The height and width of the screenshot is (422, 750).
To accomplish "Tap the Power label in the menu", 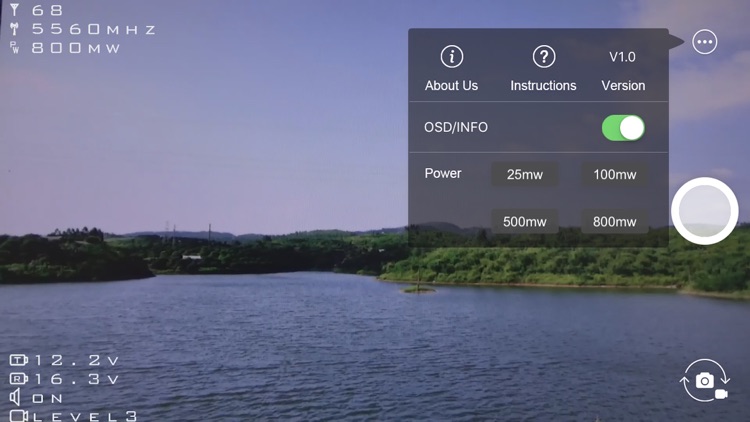I will [443, 173].
